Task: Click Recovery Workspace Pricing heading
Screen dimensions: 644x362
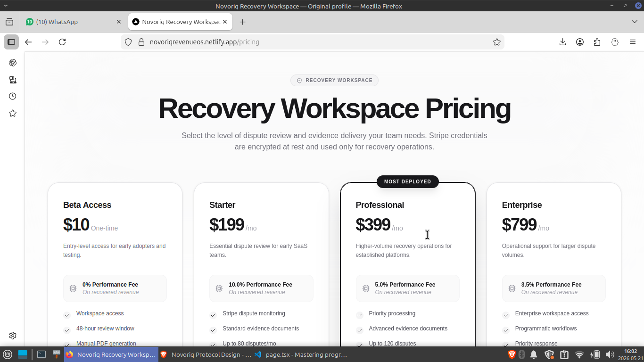Action: click(x=334, y=108)
